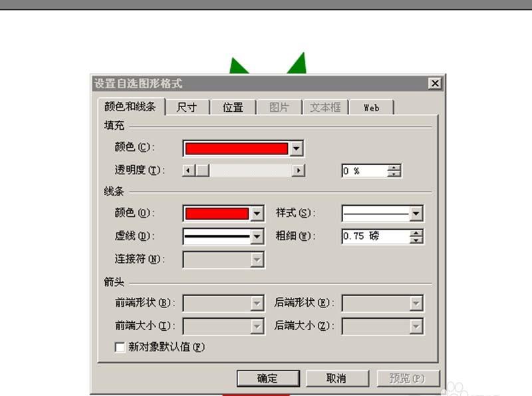The image size is (532, 396).
Task: Expand the end arrow style (后端形状) dropdown
Action: [x=418, y=303]
